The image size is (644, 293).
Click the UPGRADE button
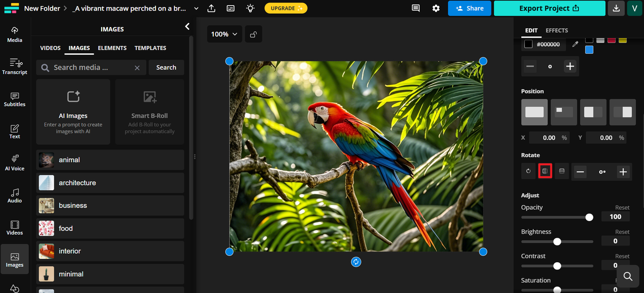(x=286, y=8)
